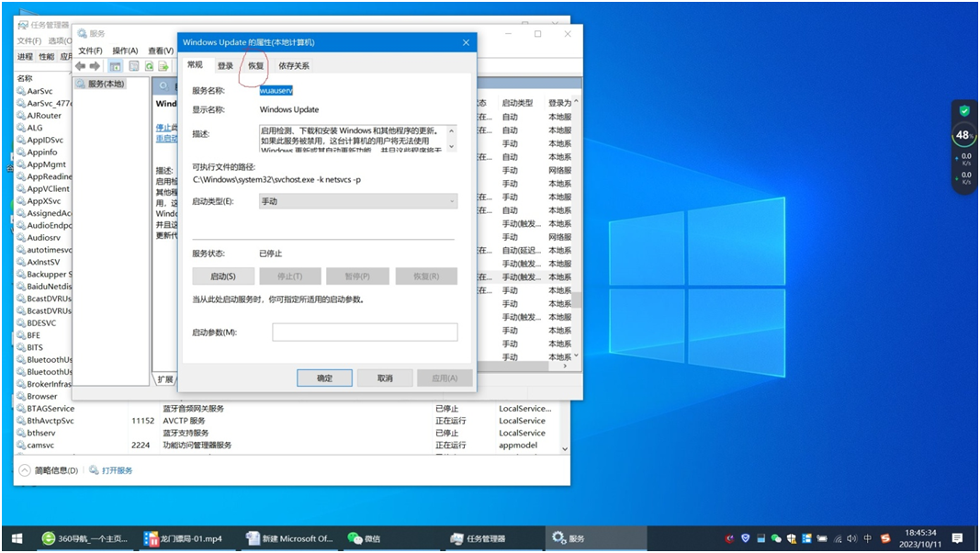This screenshot has width=980, height=553.
Task: Open the blue tile tray icon
Action: pos(807,538)
